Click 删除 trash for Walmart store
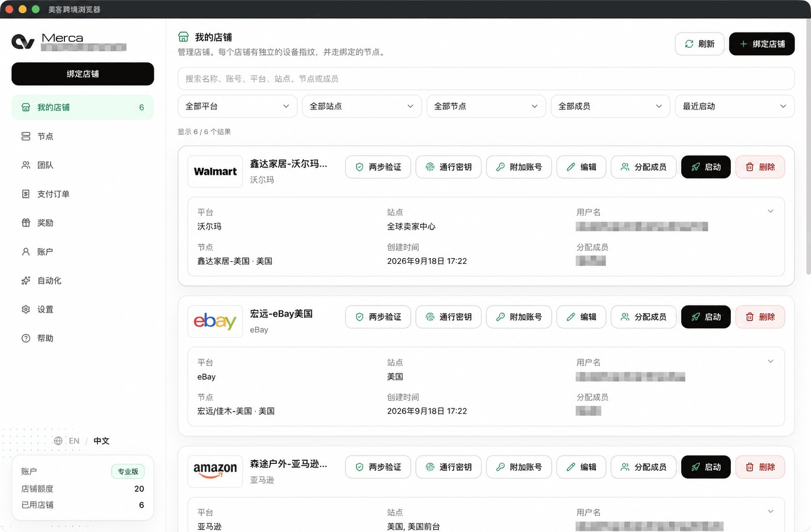811x532 pixels. 760,167
